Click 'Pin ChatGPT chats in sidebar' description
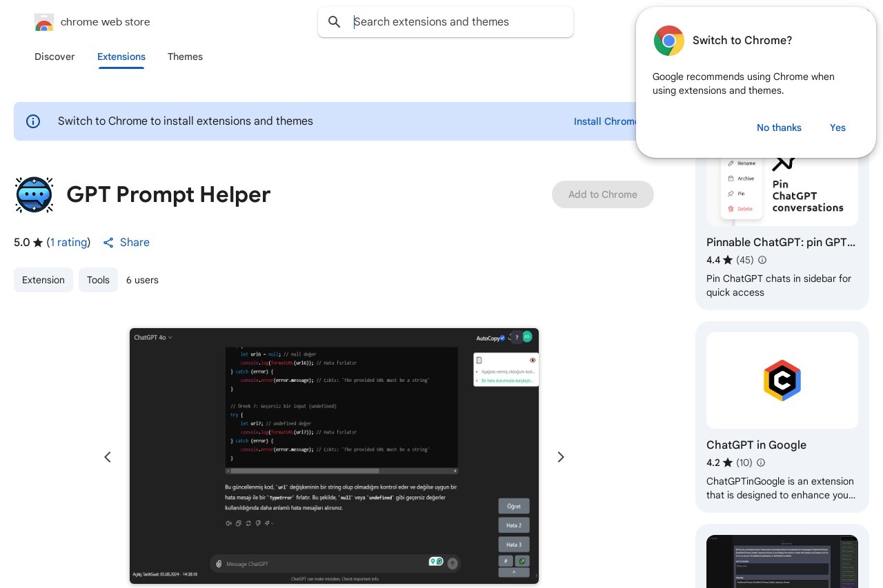The width and height of the screenshot is (883, 588). coord(779,285)
